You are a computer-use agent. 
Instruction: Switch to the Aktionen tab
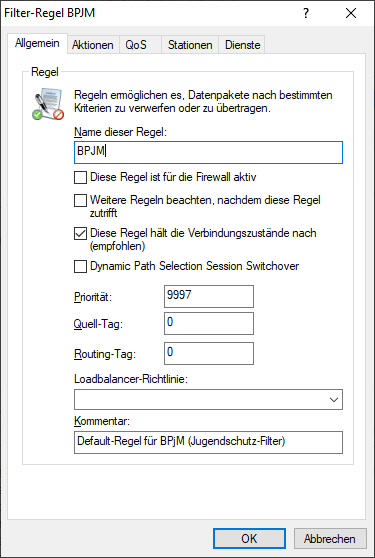pyautogui.click(x=93, y=45)
